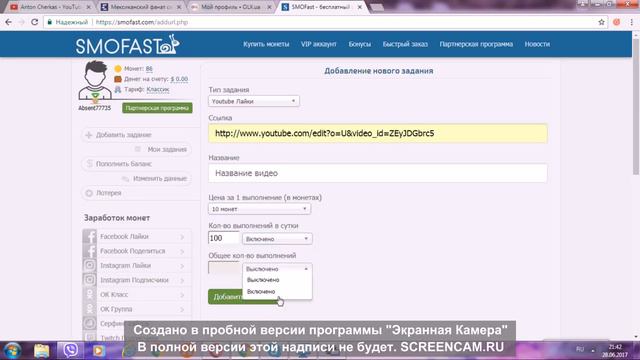Click the daily count field showing 100
The height and width of the screenshot is (360, 640).
[224, 238]
